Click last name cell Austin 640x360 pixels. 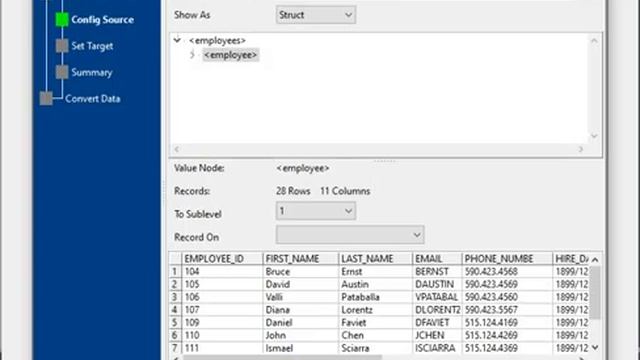(376, 284)
